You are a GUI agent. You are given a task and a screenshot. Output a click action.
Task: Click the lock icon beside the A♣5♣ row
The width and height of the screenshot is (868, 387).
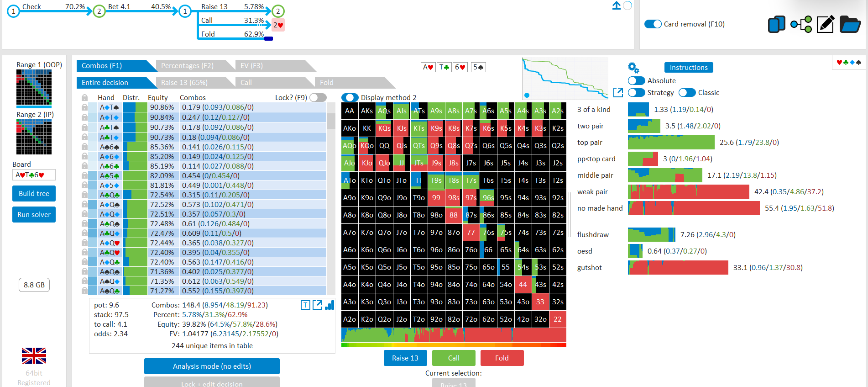click(84, 176)
